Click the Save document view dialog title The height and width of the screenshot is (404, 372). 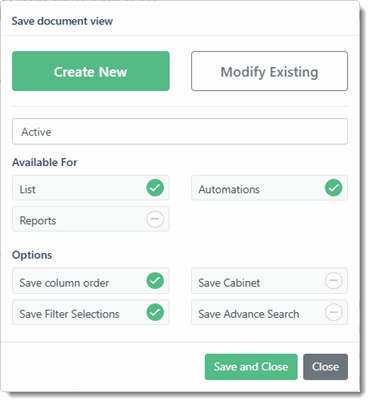62,21
